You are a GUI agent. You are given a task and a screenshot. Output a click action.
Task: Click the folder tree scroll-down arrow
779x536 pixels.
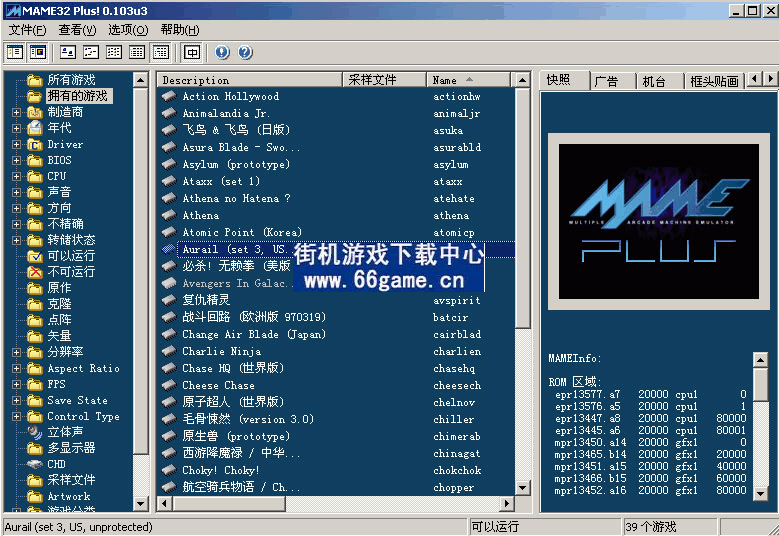point(141,503)
